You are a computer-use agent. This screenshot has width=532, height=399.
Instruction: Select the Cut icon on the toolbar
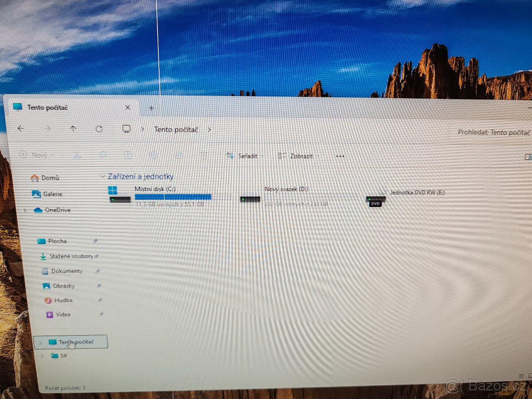pyautogui.click(x=78, y=156)
